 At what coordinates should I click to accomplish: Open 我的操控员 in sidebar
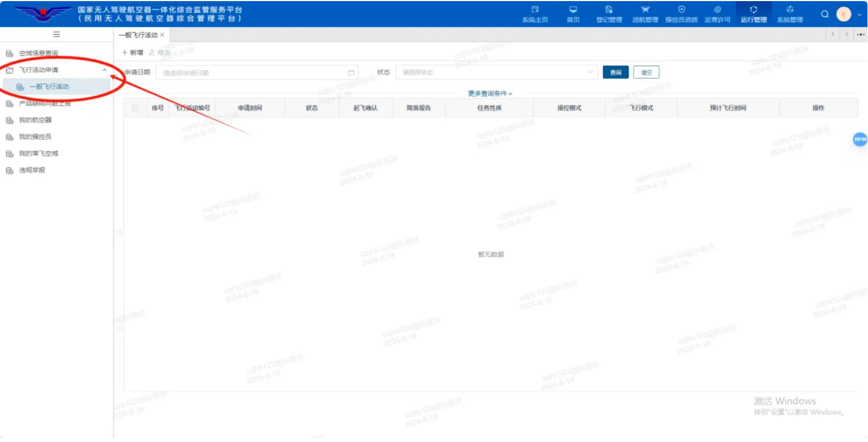pyautogui.click(x=35, y=137)
